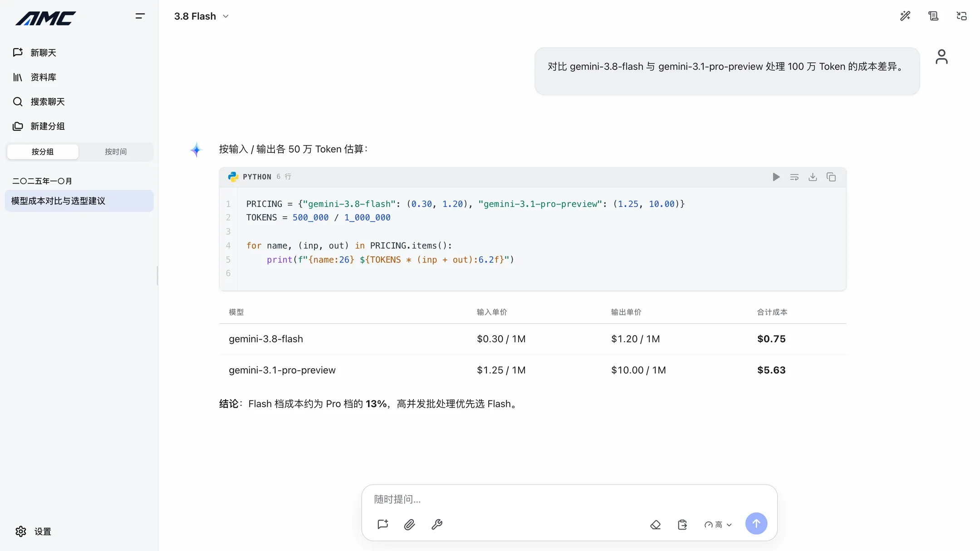Click the 模型 column header
Image resolution: width=980 pixels, height=551 pixels.
[236, 312]
